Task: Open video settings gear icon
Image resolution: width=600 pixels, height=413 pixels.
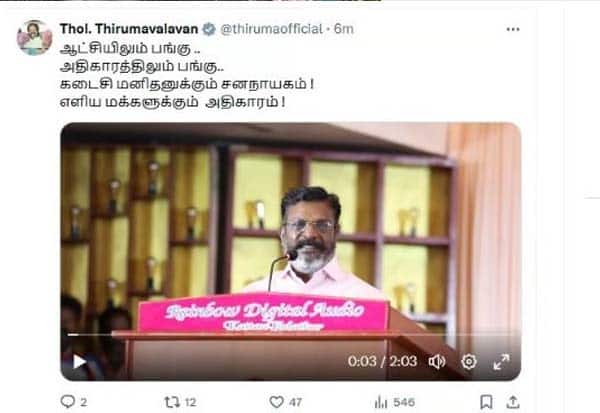Action: click(x=469, y=361)
